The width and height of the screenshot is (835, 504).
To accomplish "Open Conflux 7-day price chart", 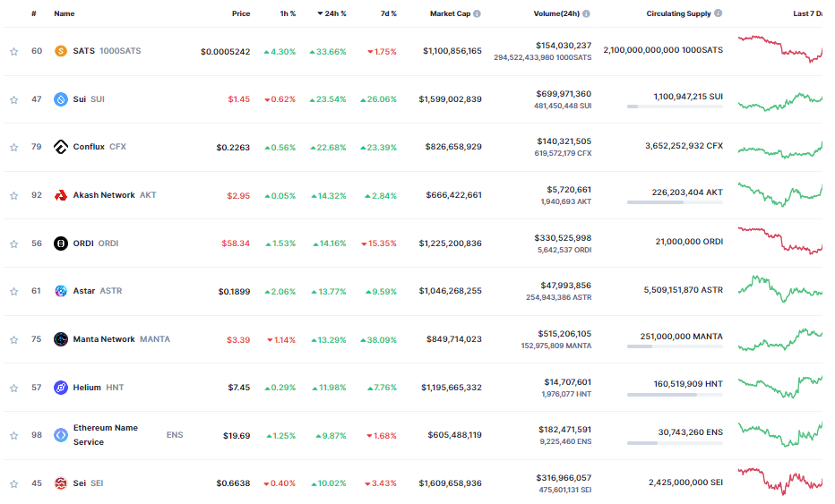I will click(780, 149).
